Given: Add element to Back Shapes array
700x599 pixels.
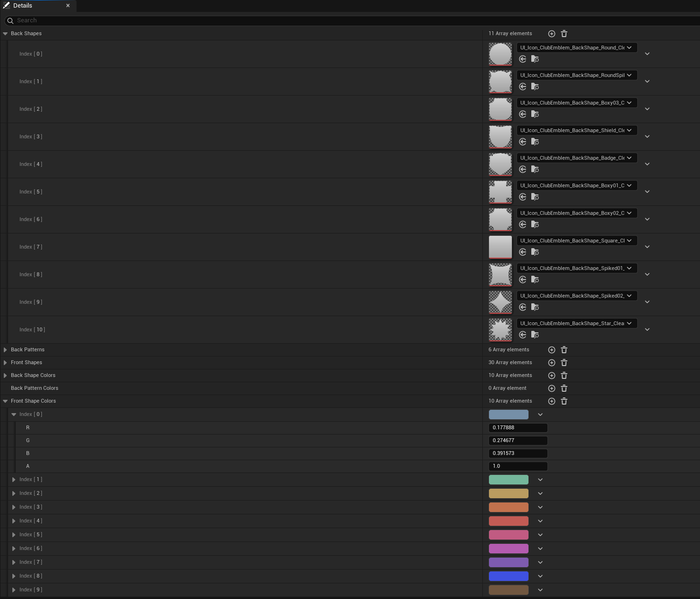Looking at the screenshot, I should [x=551, y=34].
